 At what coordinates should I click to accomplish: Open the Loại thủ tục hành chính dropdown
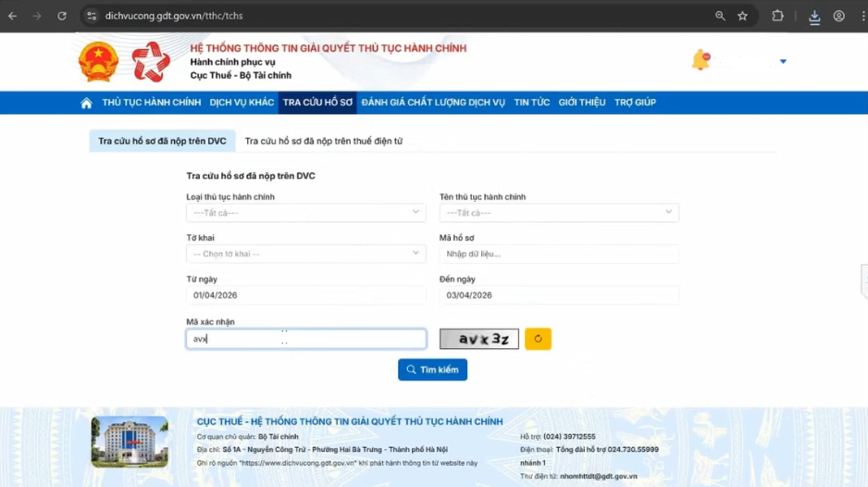(305, 213)
